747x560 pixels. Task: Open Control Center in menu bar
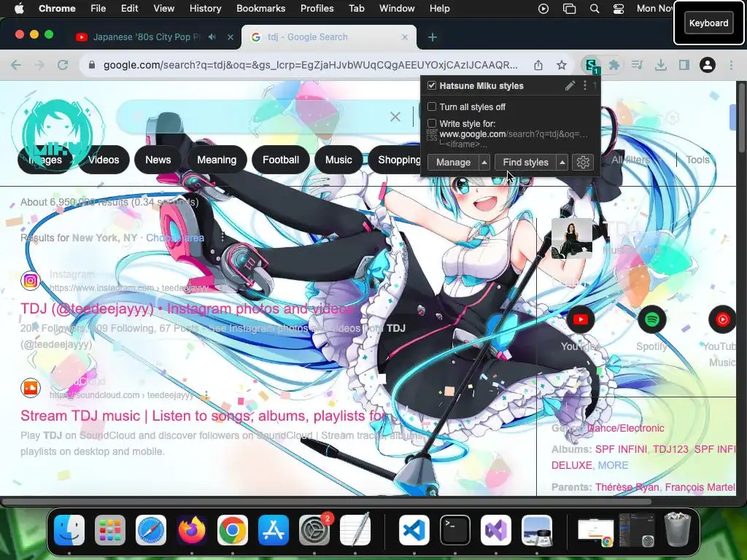pyautogui.click(x=619, y=9)
